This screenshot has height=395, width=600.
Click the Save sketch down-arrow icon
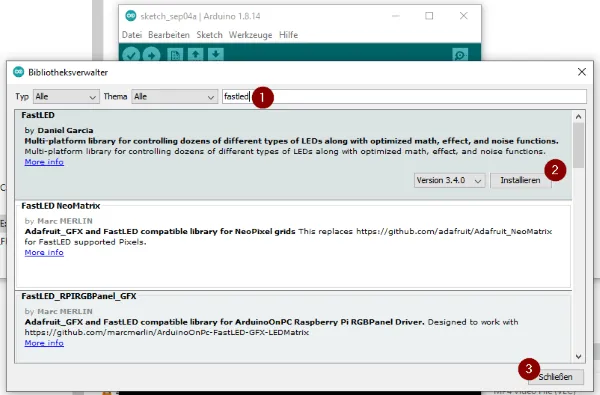(216, 55)
